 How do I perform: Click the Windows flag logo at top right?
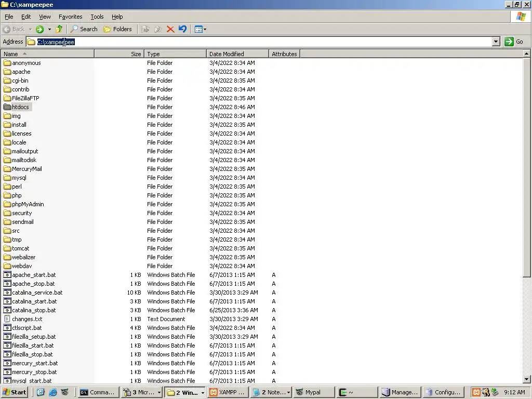(521, 17)
